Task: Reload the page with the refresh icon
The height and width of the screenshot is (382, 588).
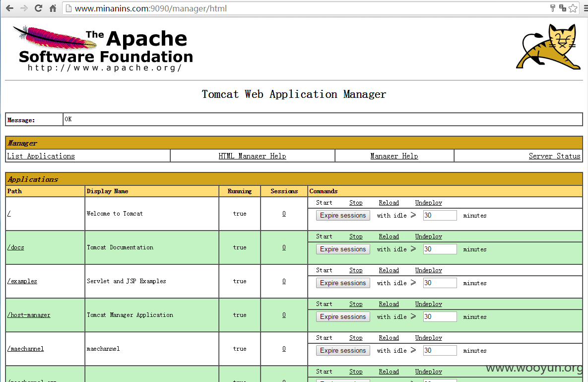Action: coord(38,8)
